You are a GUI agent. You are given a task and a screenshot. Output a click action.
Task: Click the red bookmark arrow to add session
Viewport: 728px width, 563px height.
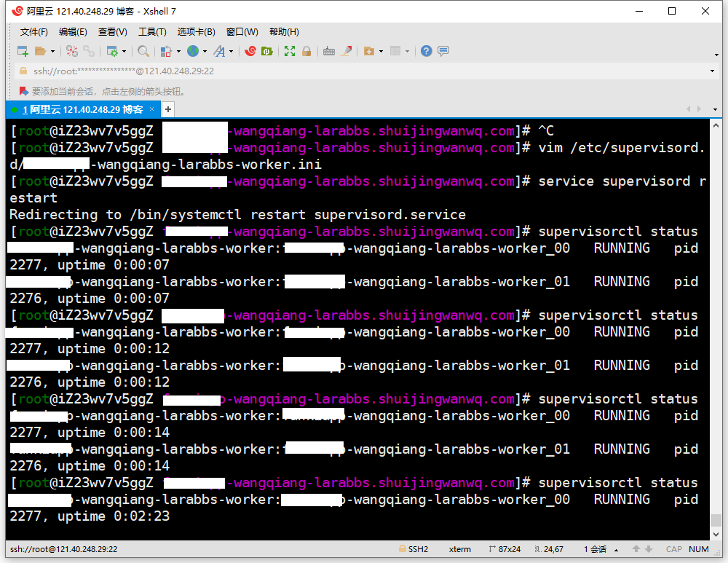point(23,91)
